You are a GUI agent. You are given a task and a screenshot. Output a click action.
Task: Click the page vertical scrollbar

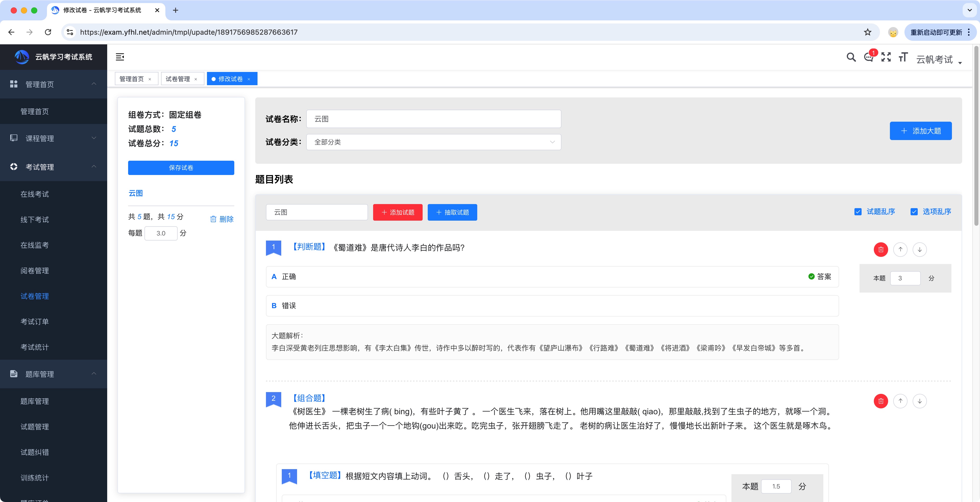[976, 136]
